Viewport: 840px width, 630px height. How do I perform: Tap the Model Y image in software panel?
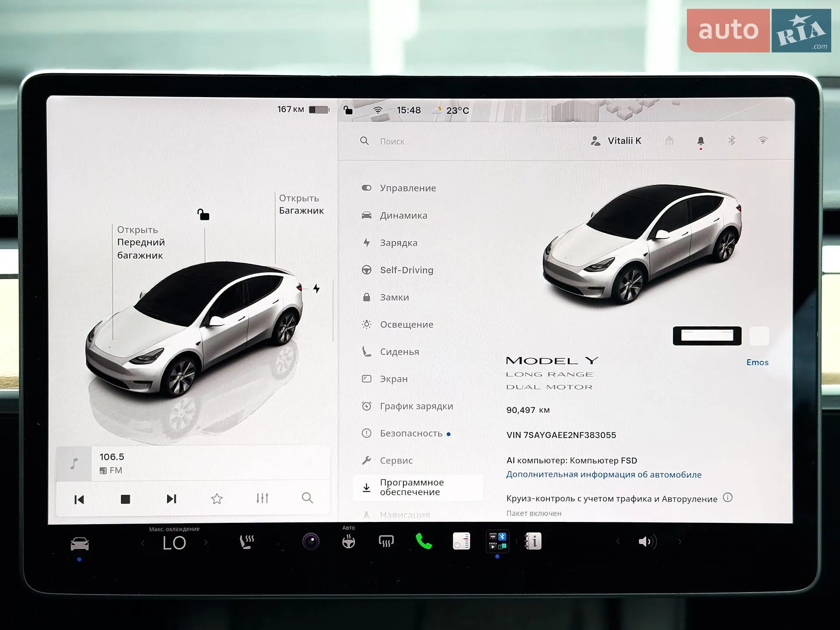coord(642,245)
